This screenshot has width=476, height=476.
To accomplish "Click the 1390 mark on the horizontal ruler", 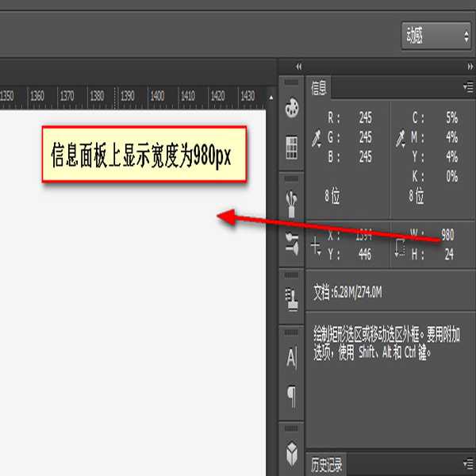I will tap(127, 96).
